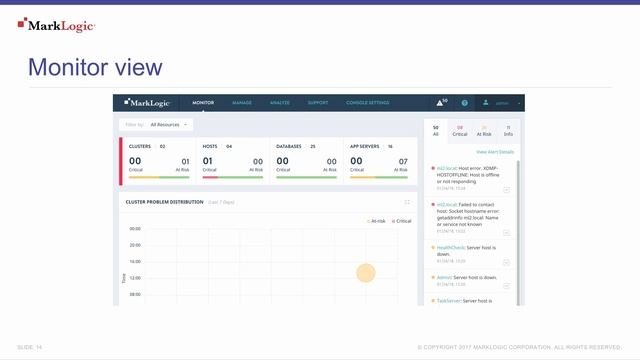The width and height of the screenshot is (640, 360).
Task: Click the slide's red MarkLogic logo
Action: (x=56, y=25)
